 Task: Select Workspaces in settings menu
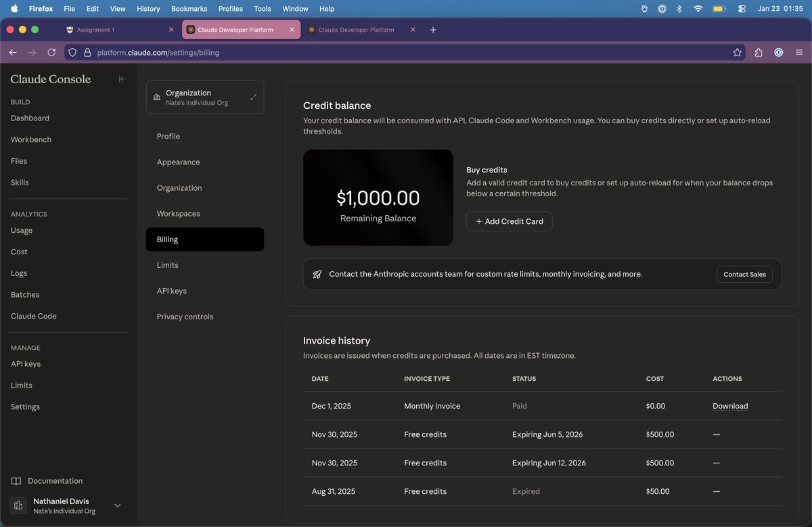[x=205, y=214]
